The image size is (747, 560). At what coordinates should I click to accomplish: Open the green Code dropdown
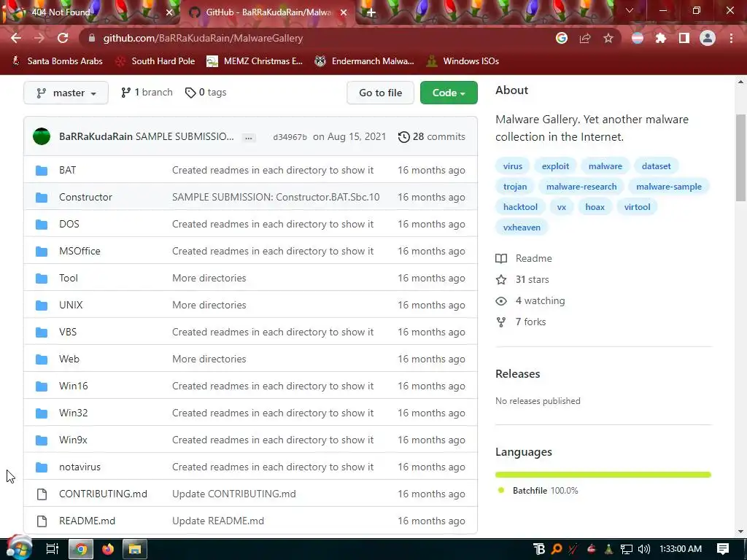click(449, 93)
